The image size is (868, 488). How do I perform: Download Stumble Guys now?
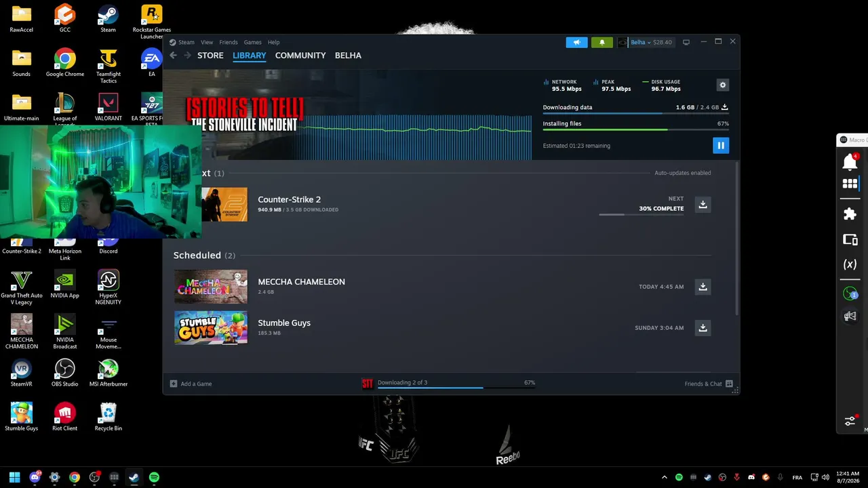(703, 328)
